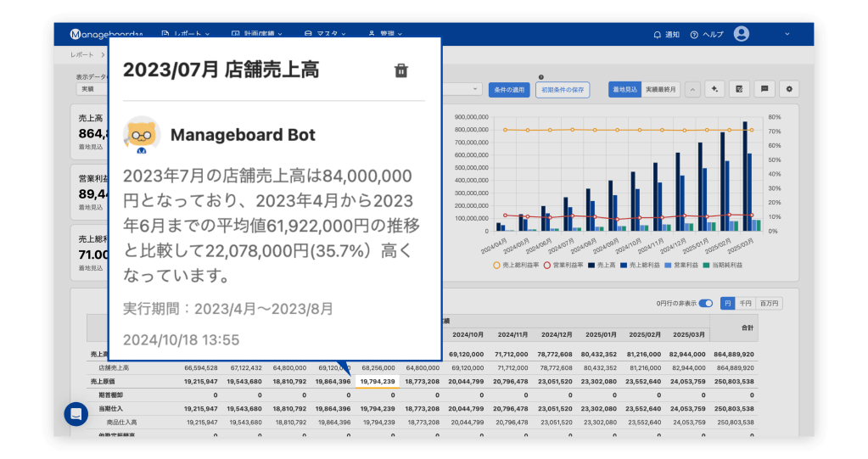Image resolution: width=868 pixels, height=459 pixels.
Task: Click the 条件の適用 button
Action: point(509,89)
